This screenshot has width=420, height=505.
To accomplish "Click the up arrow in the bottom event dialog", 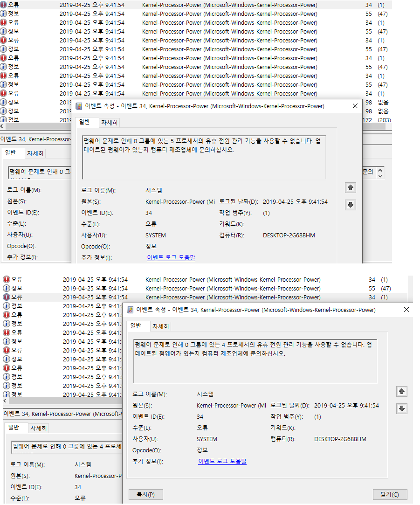I will [x=401, y=392].
